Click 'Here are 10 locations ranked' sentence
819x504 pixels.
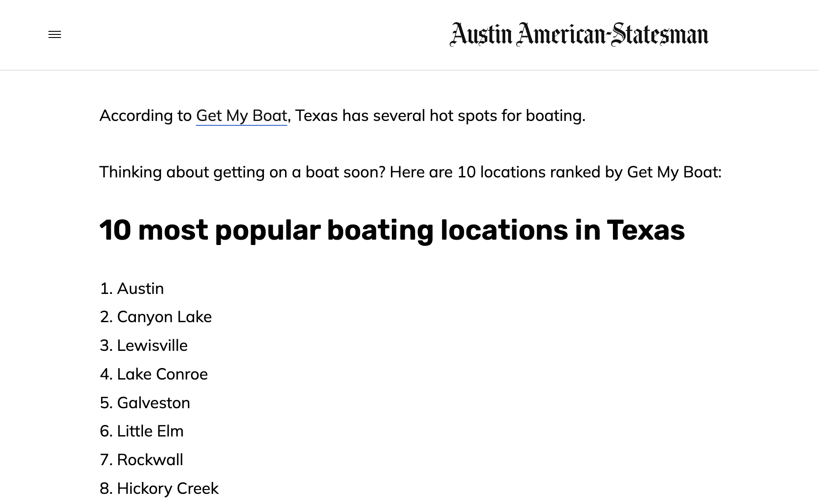coord(494,172)
